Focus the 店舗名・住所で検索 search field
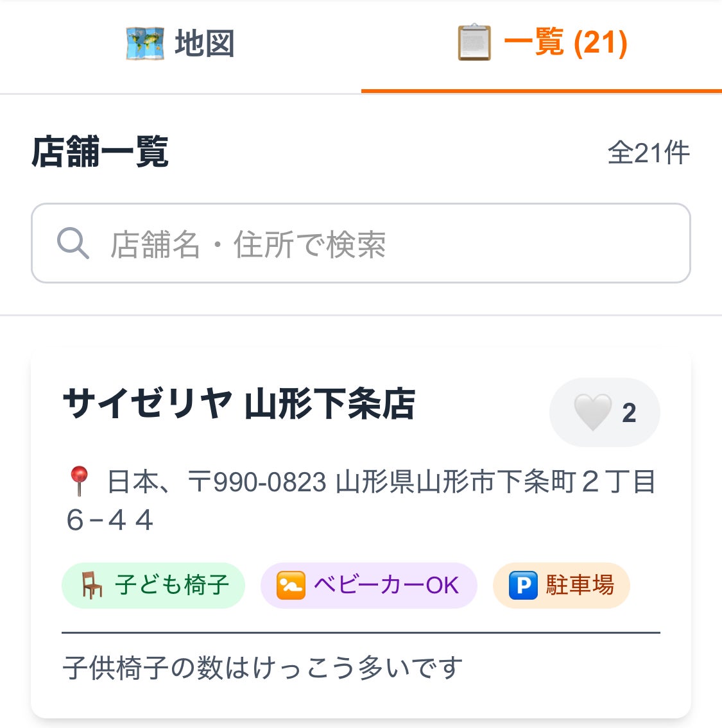 pyautogui.click(x=385, y=244)
